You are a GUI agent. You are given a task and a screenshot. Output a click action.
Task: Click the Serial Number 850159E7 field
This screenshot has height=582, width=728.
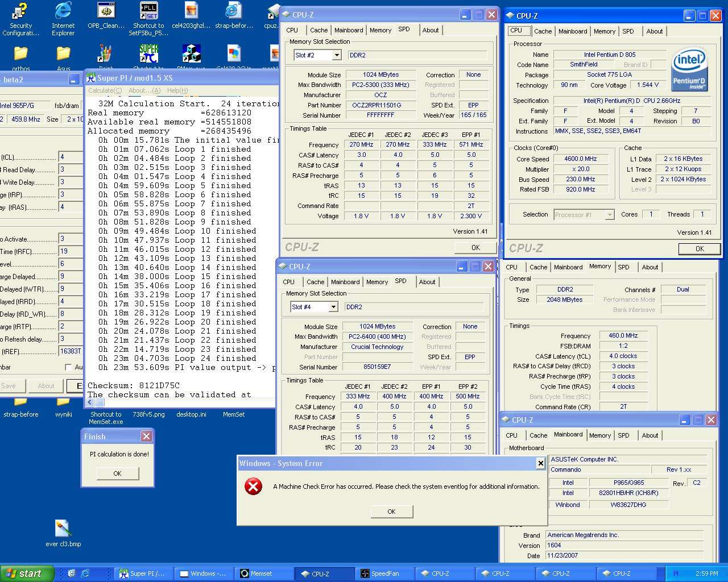point(377,367)
